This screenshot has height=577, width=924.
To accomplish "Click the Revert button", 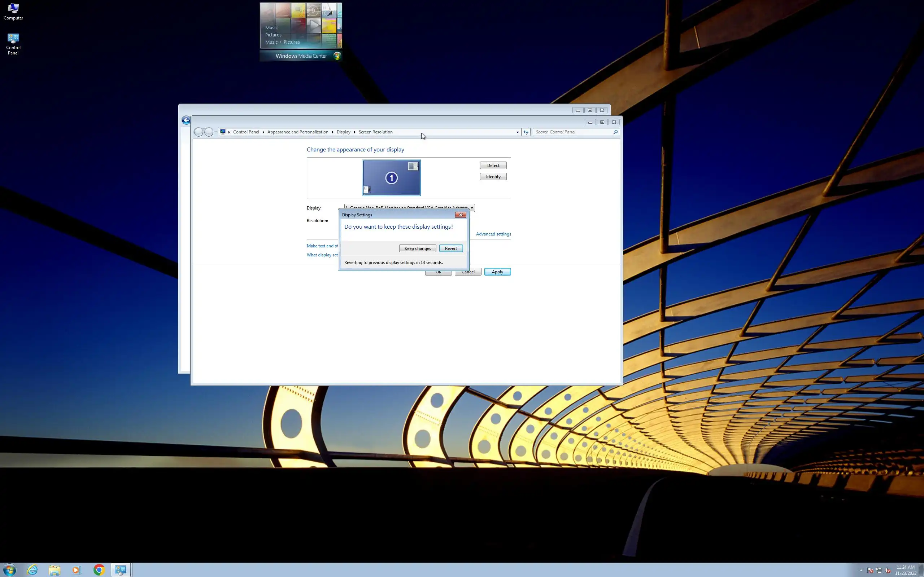I will (450, 248).
